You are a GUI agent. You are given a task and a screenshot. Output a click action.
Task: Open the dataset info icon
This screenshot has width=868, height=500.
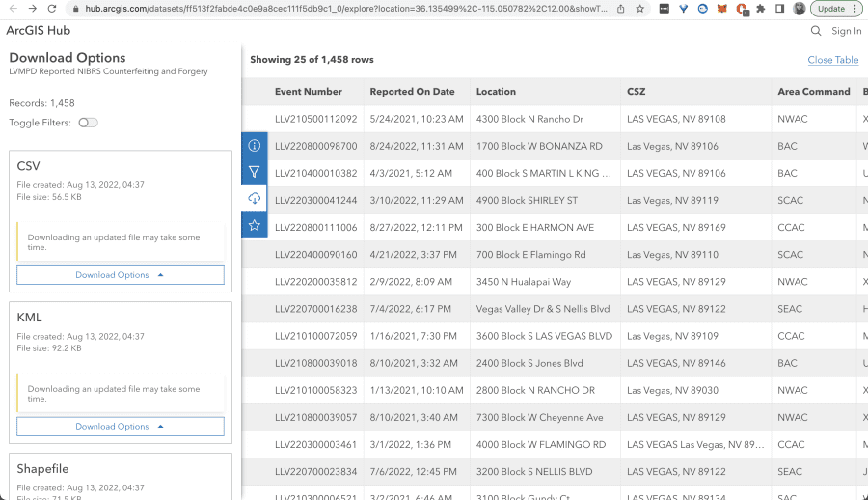(254, 145)
